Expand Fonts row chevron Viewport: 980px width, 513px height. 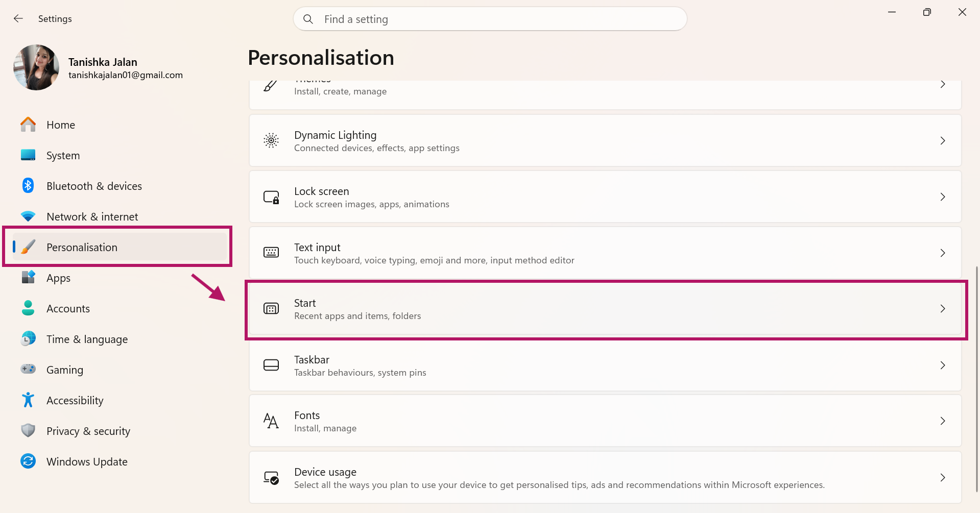(x=943, y=421)
